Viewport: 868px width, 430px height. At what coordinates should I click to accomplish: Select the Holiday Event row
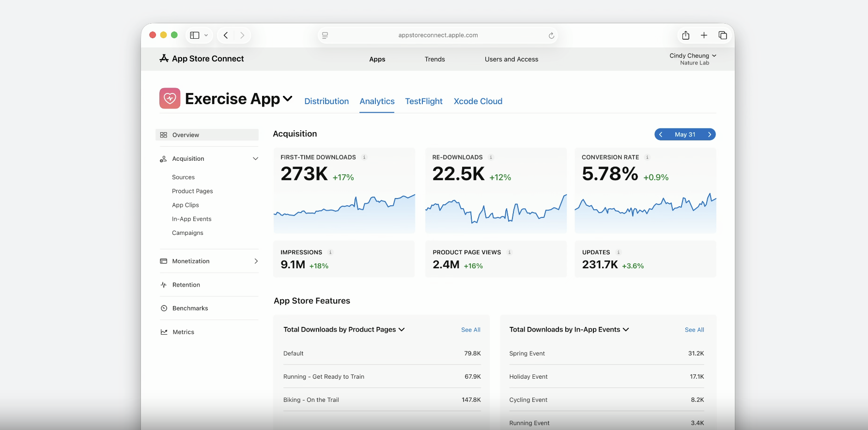click(x=606, y=377)
